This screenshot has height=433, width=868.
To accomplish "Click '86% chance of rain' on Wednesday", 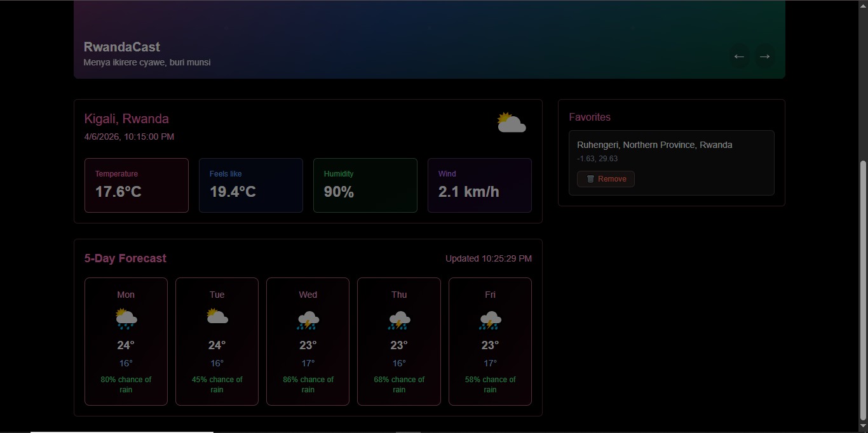I will pos(308,385).
